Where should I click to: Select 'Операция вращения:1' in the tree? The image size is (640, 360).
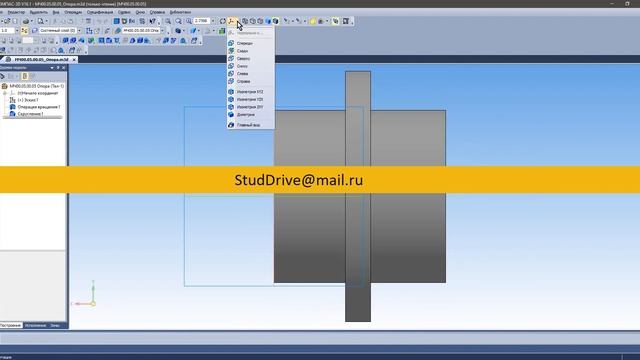[x=39, y=107]
